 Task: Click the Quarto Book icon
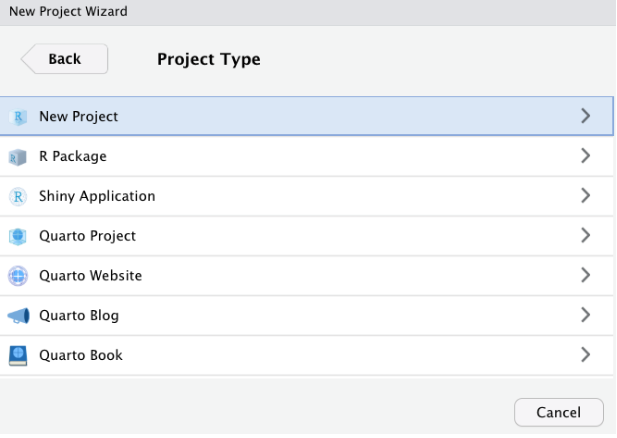click(18, 355)
